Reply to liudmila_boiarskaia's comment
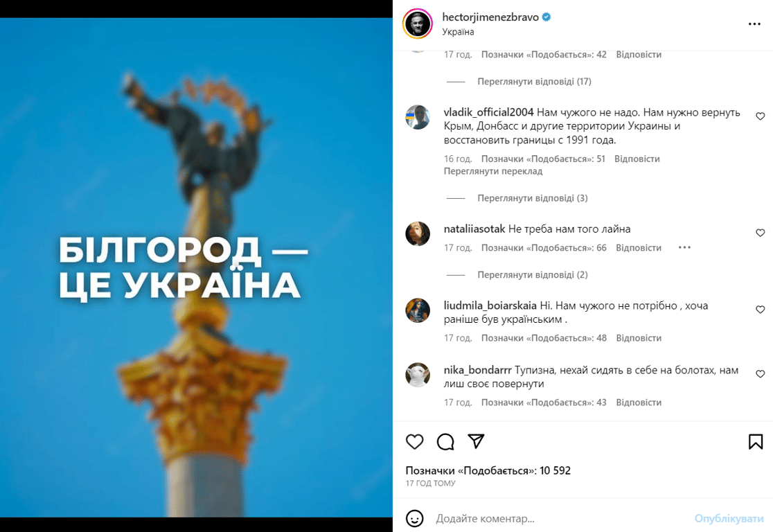The height and width of the screenshot is (532, 773). 639,338
